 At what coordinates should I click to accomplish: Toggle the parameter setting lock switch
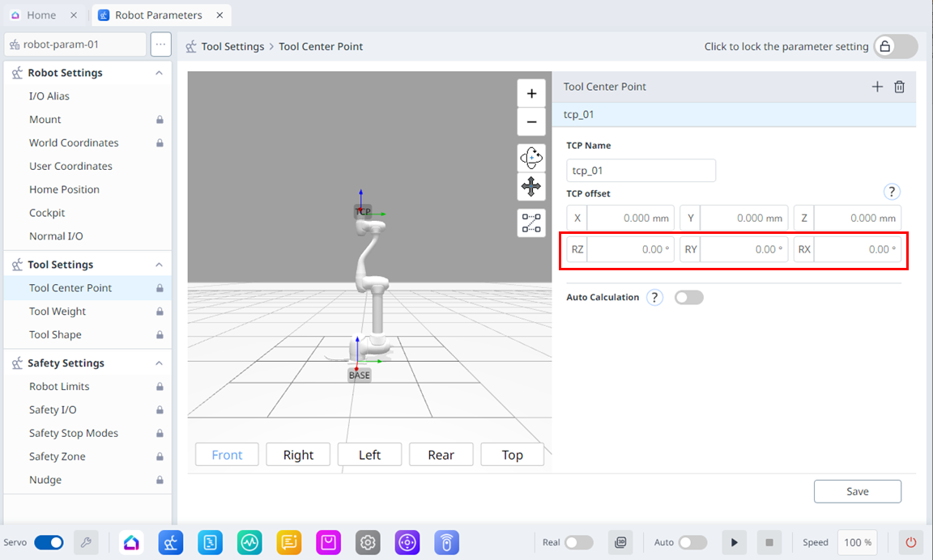click(894, 47)
